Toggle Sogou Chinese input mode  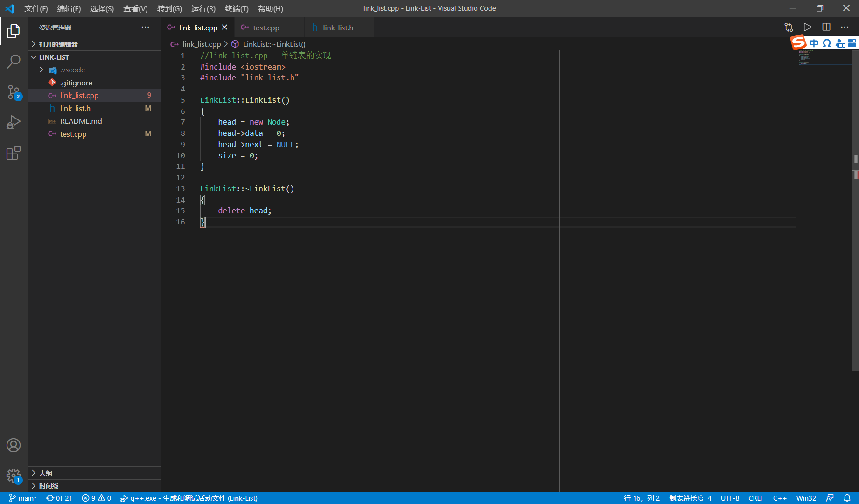[x=814, y=43]
